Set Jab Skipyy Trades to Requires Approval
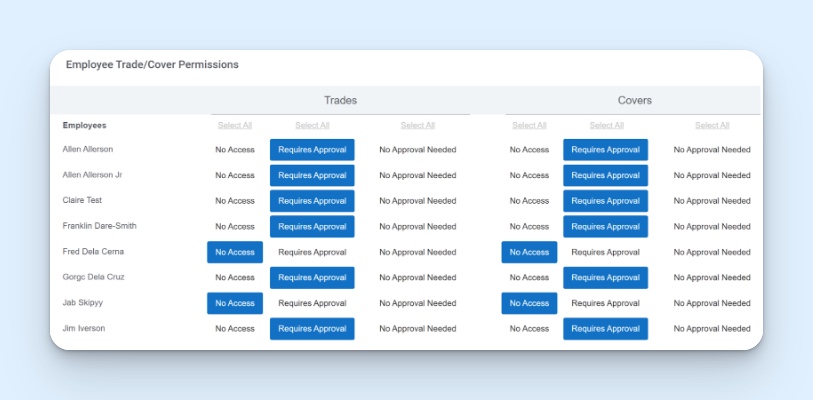This screenshot has height=400, width=813. pyautogui.click(x=312, y=303)
